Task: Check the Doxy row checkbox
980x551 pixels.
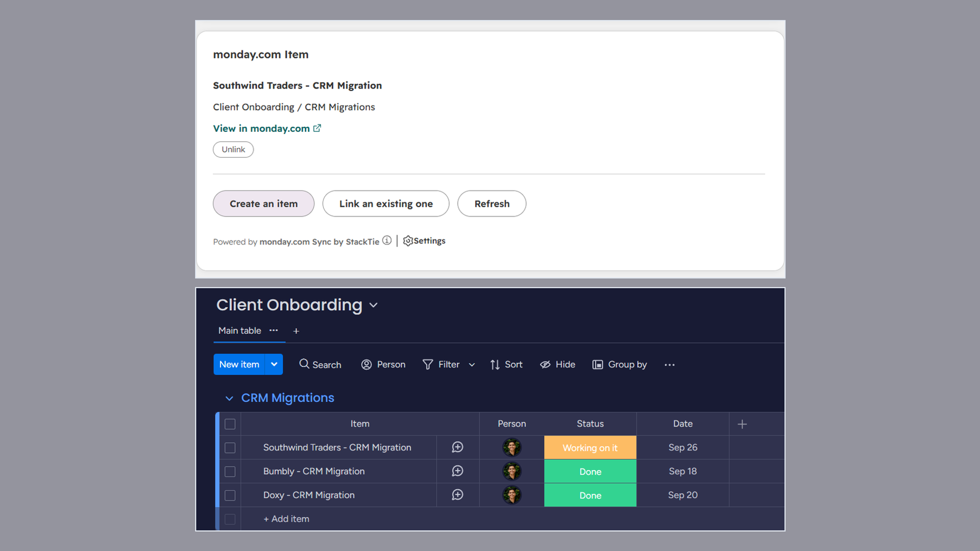Action: 230,495
